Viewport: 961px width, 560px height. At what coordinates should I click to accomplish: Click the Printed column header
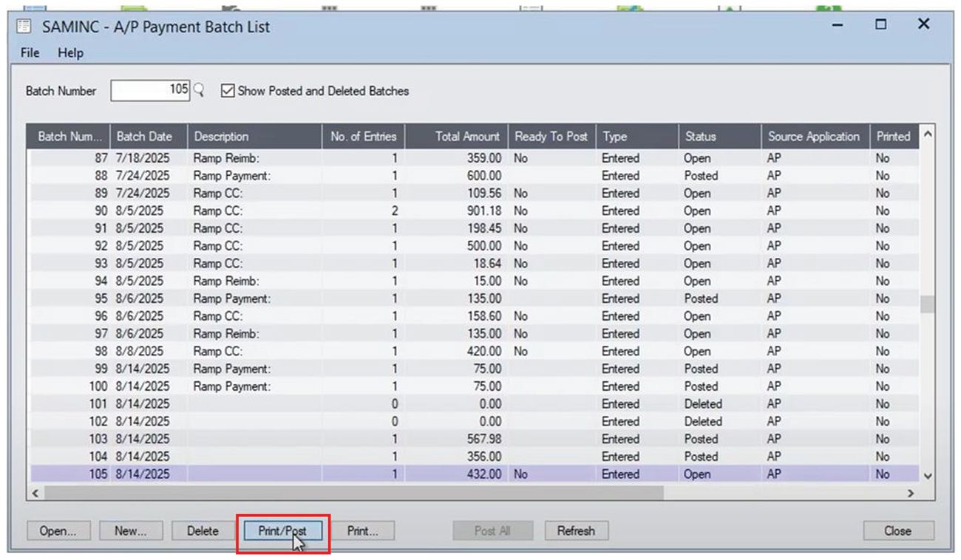pyautogui.click(x=894, y=136)
